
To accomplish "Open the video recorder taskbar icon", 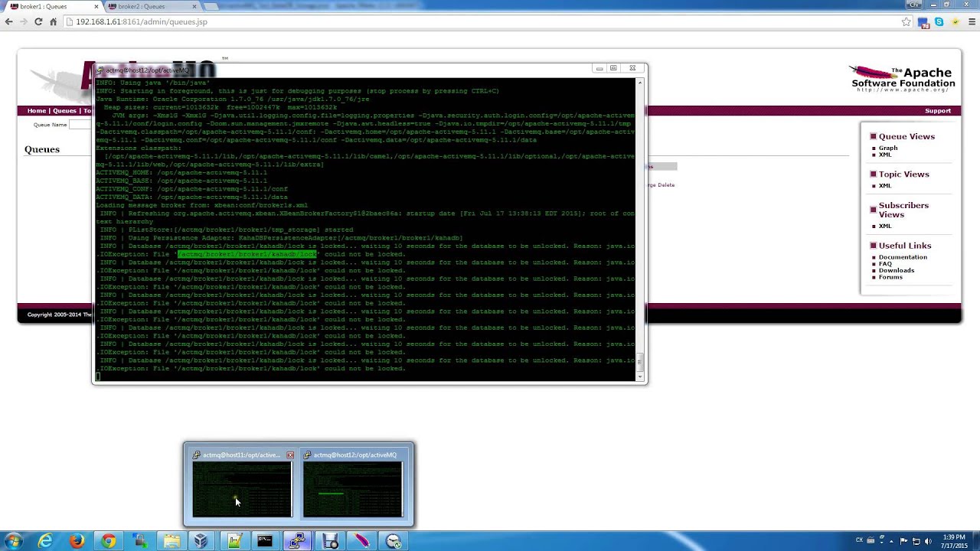I will [330, 541].
